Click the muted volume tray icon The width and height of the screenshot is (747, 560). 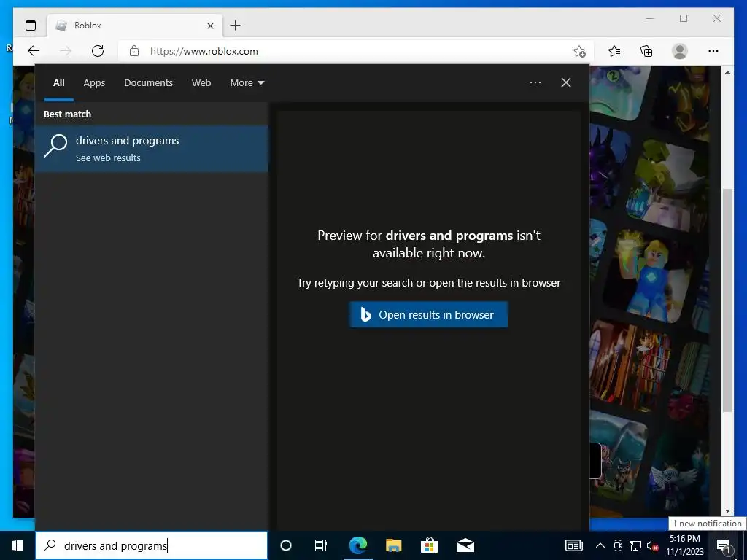[x=653, y=545]
